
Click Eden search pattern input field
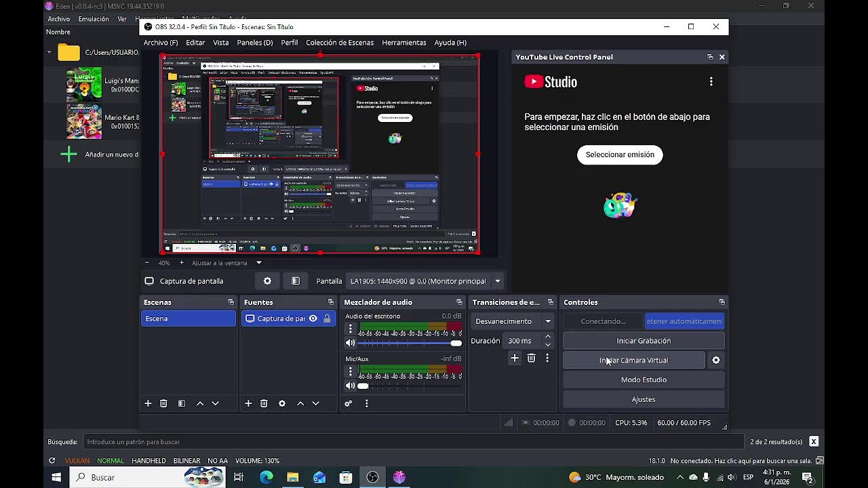(413, 442)
